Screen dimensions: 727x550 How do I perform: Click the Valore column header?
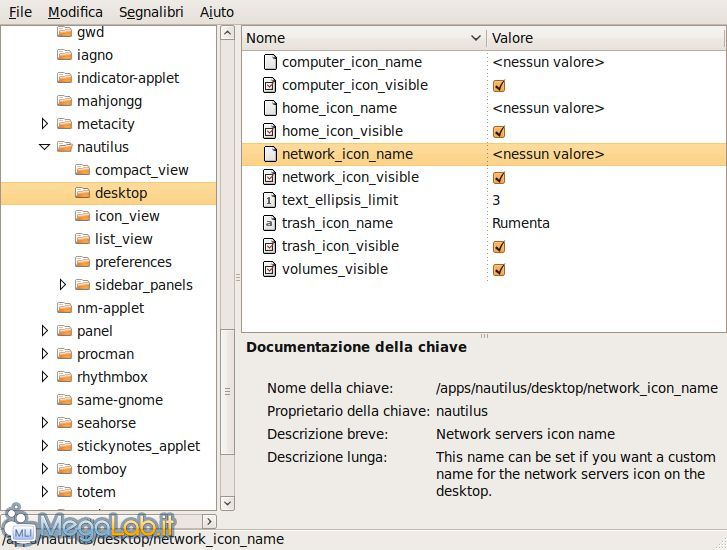tap(600, 38)
